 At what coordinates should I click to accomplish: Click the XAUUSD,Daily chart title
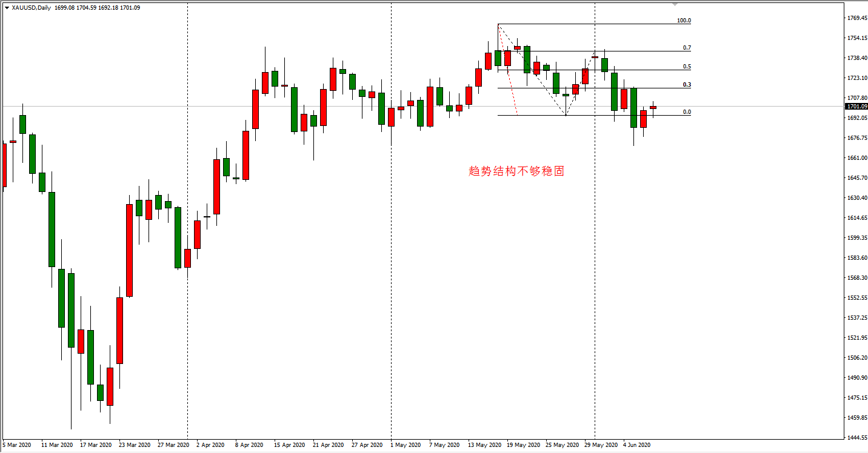click(31, 8)
